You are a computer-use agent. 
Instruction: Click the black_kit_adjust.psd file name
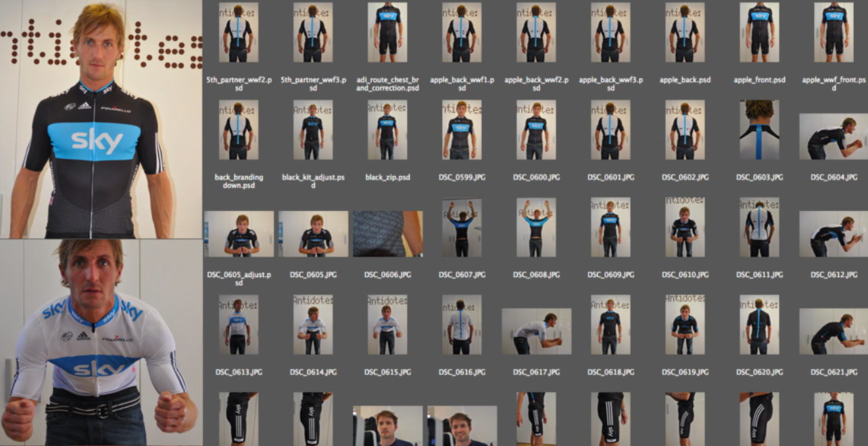tap(313, 181)
